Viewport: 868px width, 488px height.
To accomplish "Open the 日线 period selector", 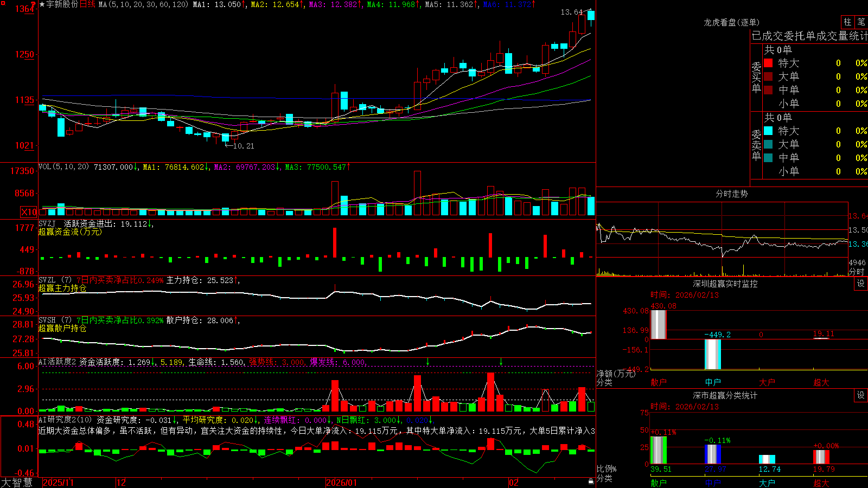I will pyautogui.click(x=87, y=4).
